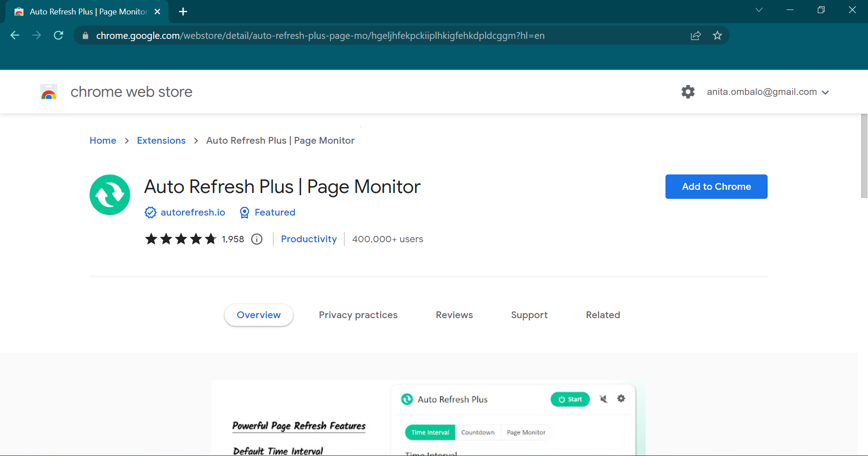Switch to the Support tab

click(529, 315)
